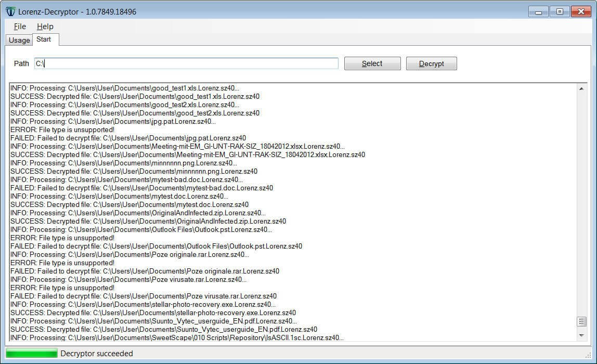Click log line 'SUCCESS: Decrypted file ...OriginalAndInfected.zip.Lorenz.sz40'

pyautogui.click(x=148, y=222)
